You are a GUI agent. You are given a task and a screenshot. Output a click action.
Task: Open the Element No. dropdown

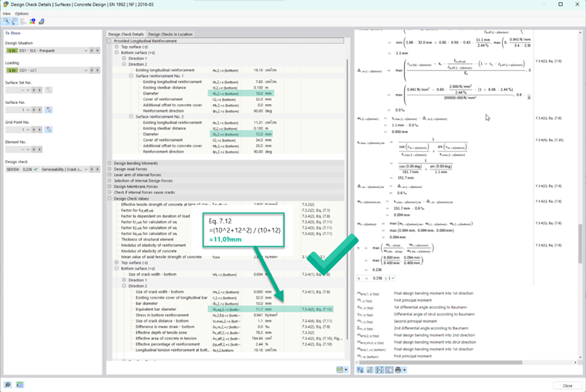[28, 149]
